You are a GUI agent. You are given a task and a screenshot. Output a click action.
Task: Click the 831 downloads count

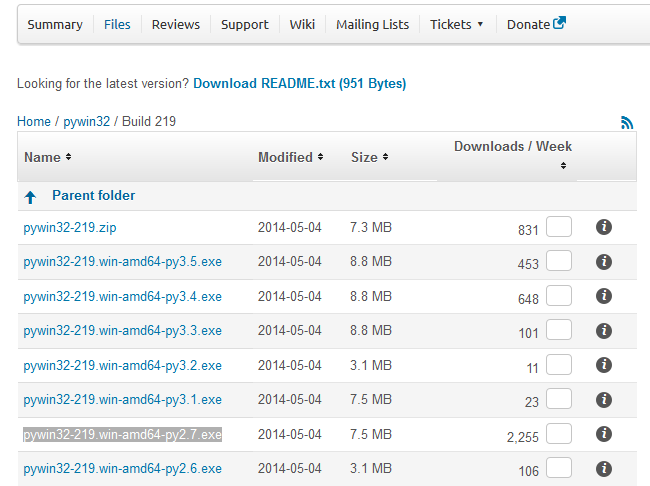point(528,230)
